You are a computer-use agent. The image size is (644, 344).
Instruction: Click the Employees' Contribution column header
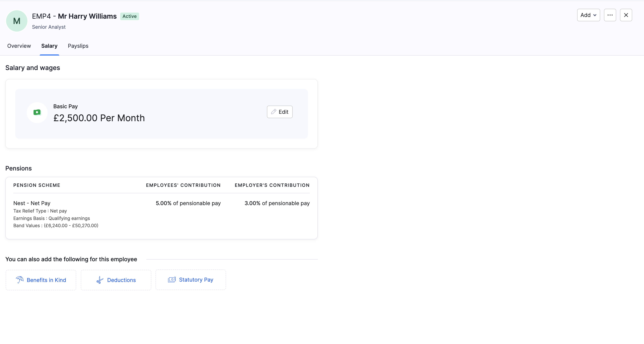coord(183,185)
